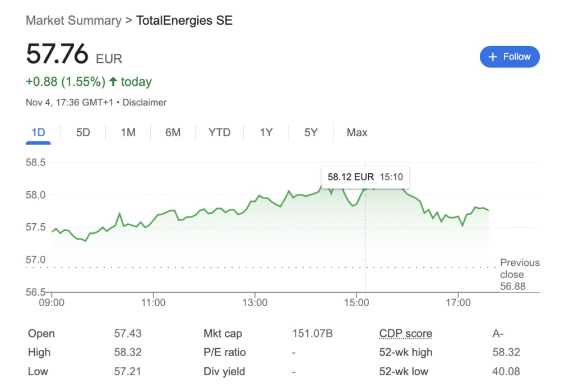Open the Disclaimer link
This screenshot has height=392, width=574.
pyautogui.click(x=144, y=103)
